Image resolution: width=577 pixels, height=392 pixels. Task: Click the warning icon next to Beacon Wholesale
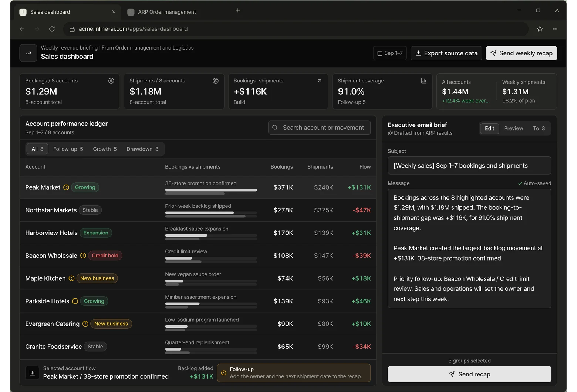(x=83, y=256)
